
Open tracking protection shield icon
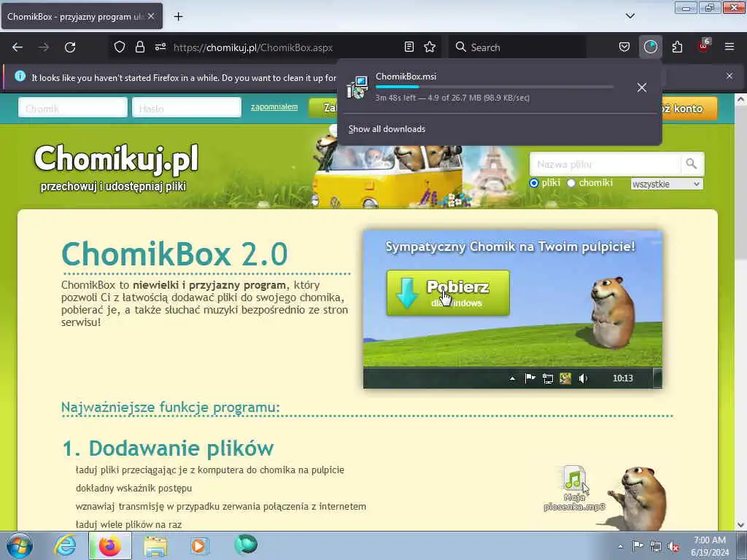(x=120, y=47)
